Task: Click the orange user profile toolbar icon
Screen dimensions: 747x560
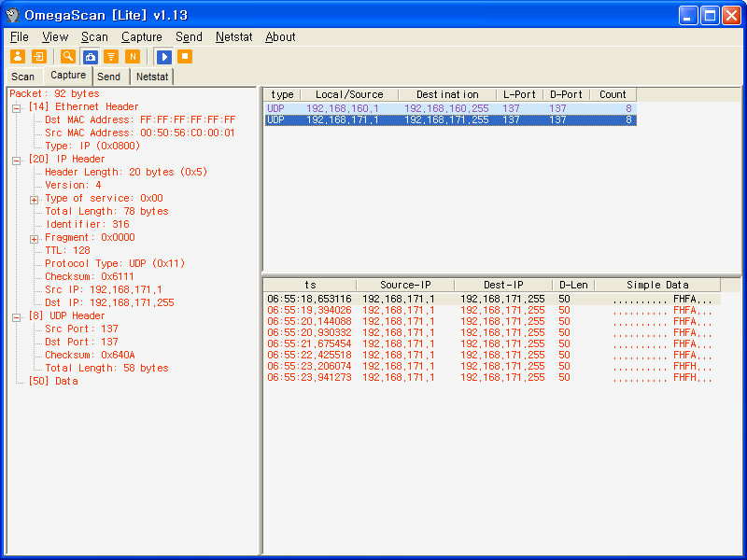Action: (x=18, y=57)
